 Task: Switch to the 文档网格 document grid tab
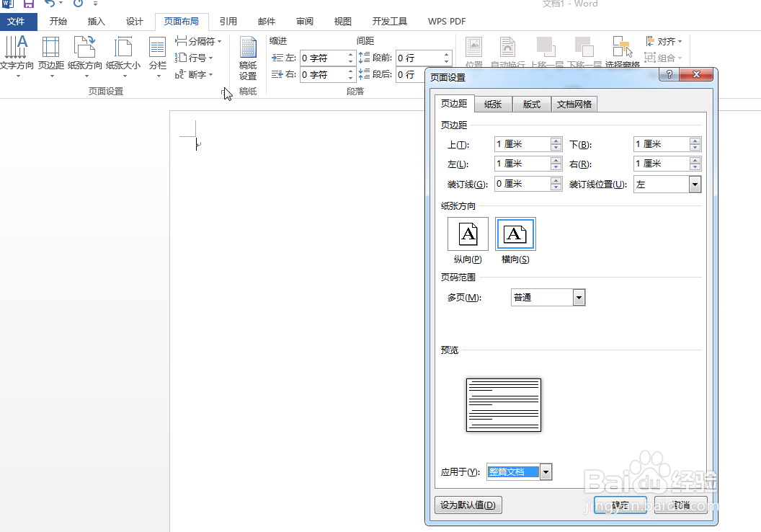574,105
